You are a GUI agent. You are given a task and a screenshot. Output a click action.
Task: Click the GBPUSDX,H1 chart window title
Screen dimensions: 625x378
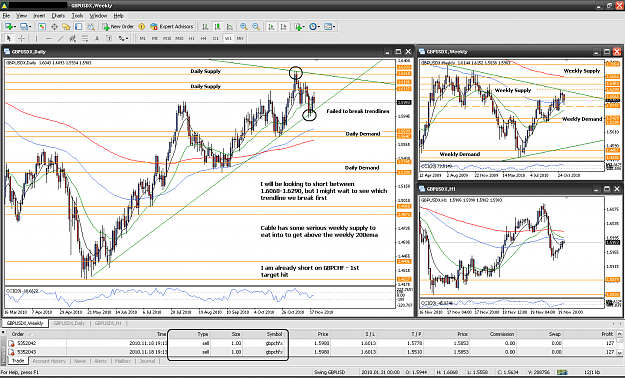click(441, 189)
